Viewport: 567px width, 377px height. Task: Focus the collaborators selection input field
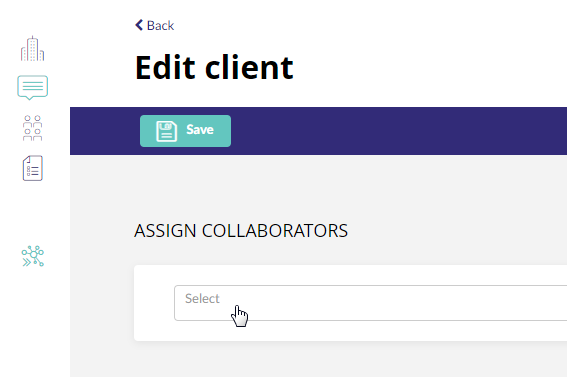(x=370, y=303)
